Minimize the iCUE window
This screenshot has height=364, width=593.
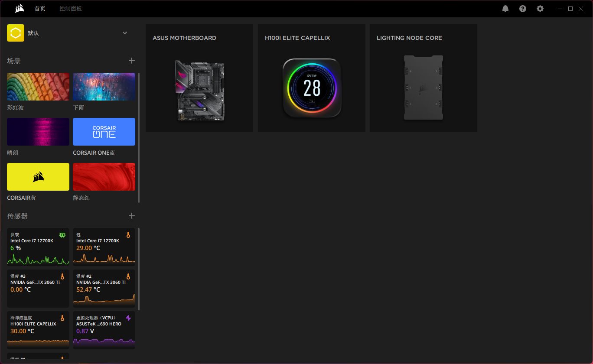click(x=560, y=9)
